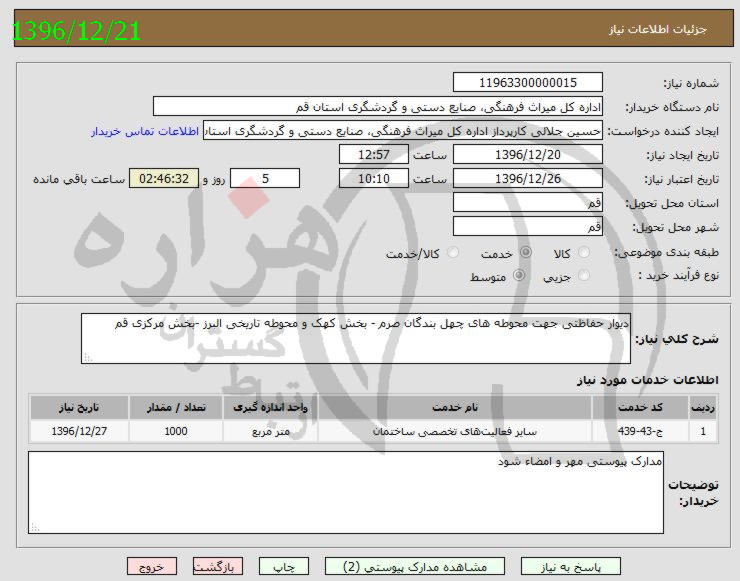Image resolution: width=740 pixels, height=581 pixels.
Task: Click the نام خدمت column header
Action: pyautogui.click(x=455, y=407)
